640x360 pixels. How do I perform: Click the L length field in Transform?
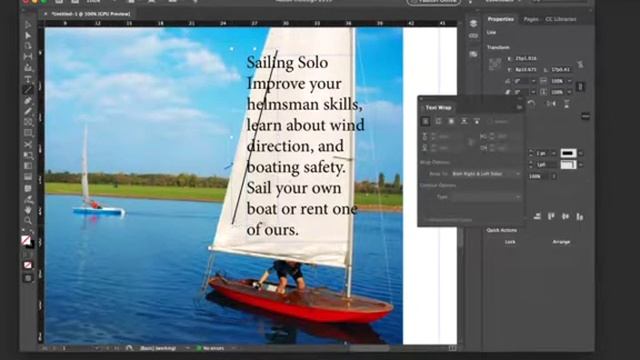(x=561, y=70)
